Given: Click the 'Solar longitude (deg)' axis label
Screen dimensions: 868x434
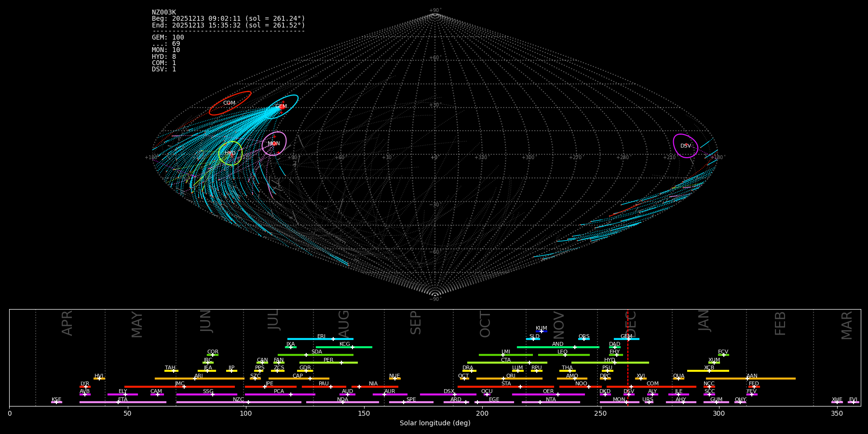Looking at the screenshot, I should (x=435, y=423).
